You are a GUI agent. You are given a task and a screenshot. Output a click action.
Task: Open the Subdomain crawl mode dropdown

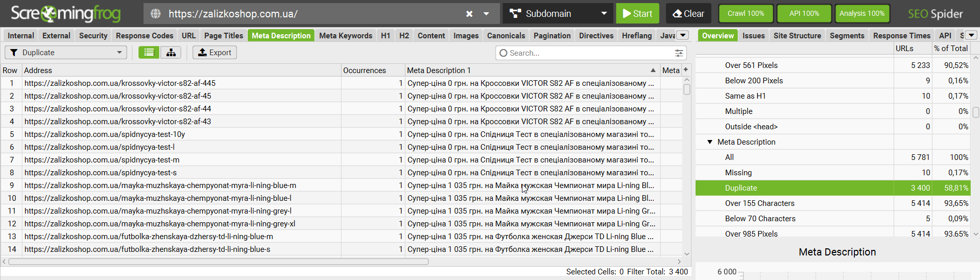click(x=558, y=14)
